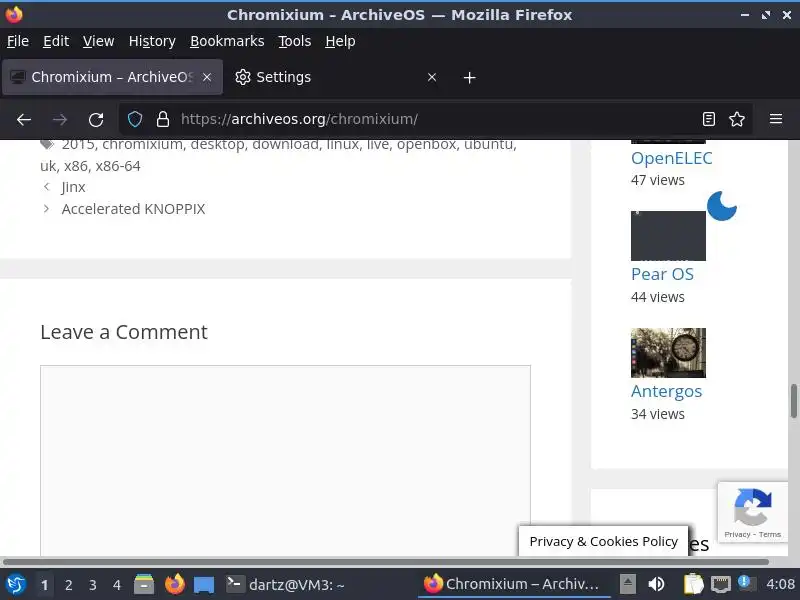This screenshot has height=600, width=800.
Task: Click the desktop tag
Action: (x=217, y=144)
